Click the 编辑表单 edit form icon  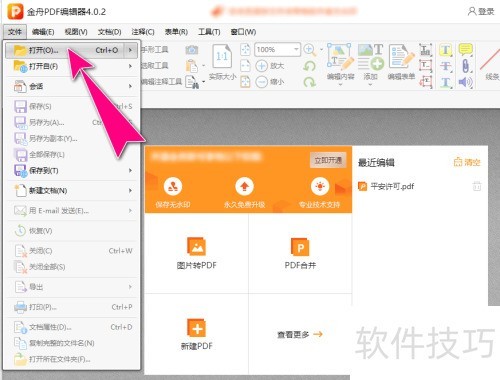point(401,57)
